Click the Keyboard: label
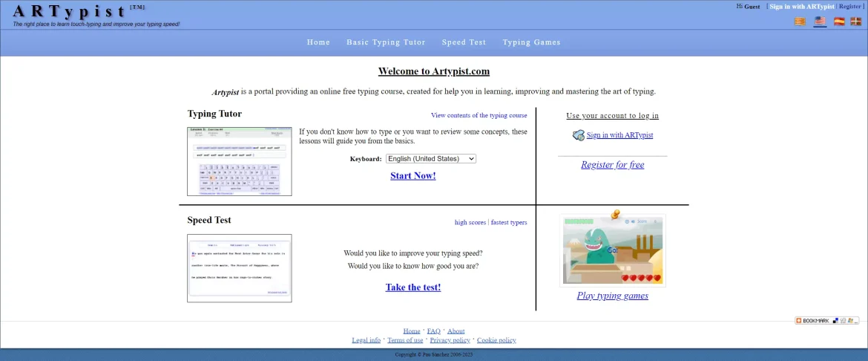868x361 pixels. click(366, 159)
